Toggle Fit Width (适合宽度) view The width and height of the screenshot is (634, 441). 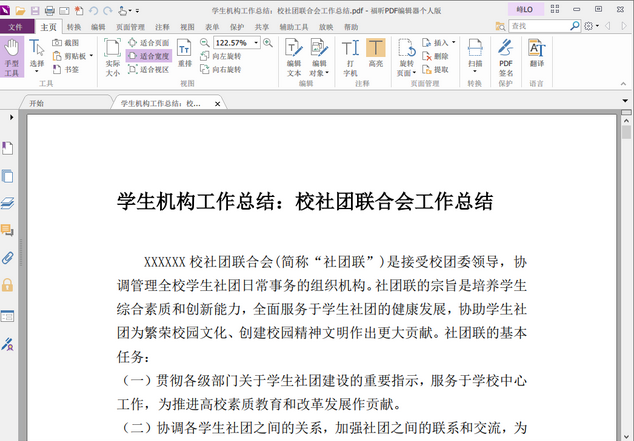point(149,57)
